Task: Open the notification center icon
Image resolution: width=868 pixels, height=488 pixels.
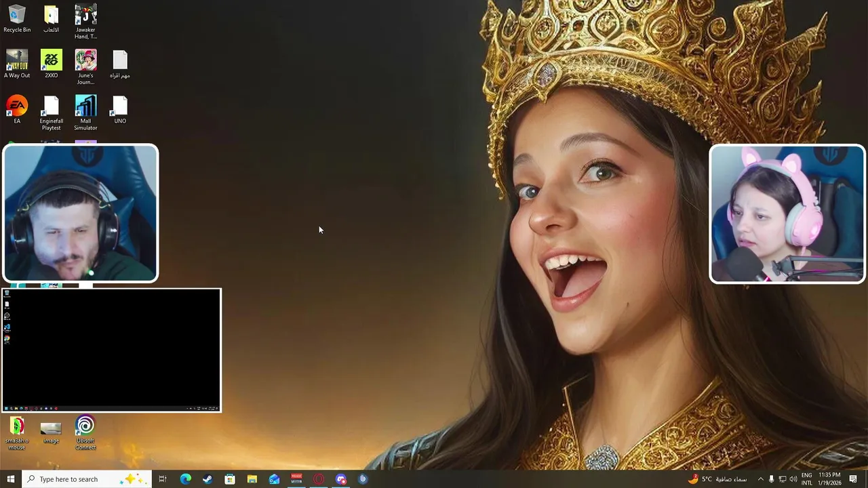Action: 853,479
